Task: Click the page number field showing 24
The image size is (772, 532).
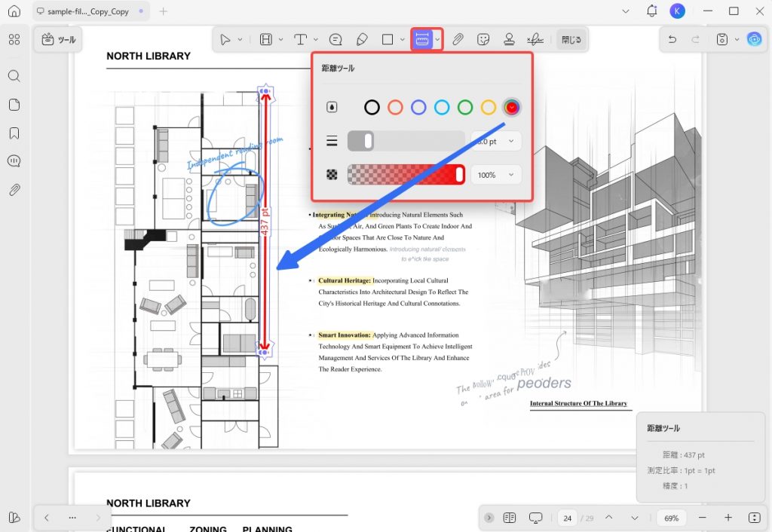Action: pos(567,518)
